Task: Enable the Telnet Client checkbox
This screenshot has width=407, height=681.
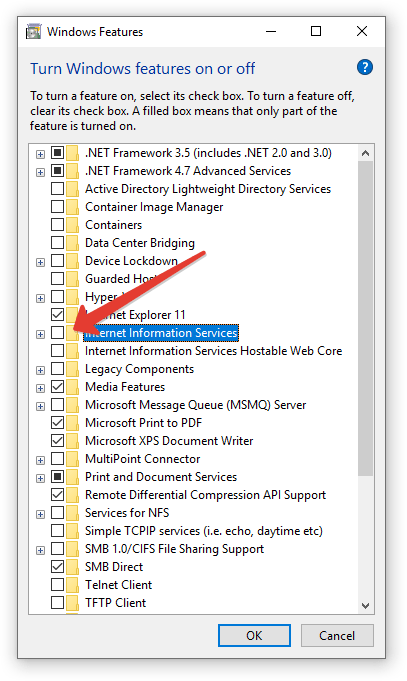Action: coord(57,585)
